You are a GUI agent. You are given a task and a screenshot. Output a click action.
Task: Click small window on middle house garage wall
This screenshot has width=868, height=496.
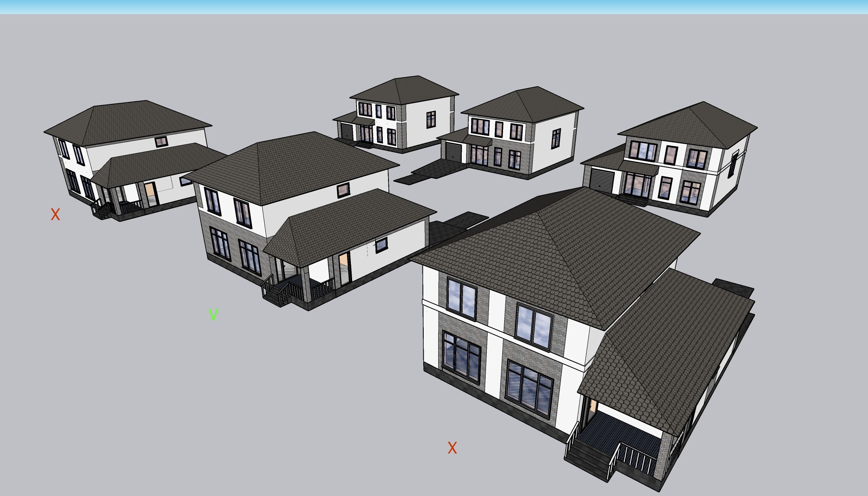(381, 245)
